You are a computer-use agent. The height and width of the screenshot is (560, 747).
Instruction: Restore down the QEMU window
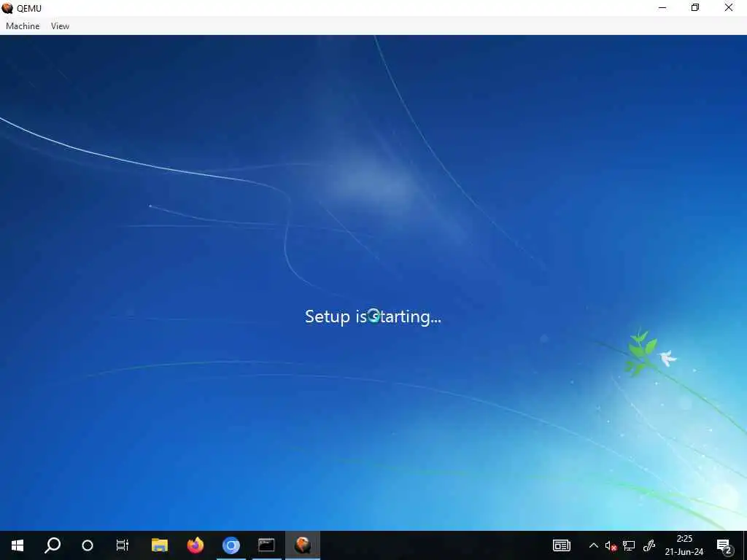coord(695,8)
